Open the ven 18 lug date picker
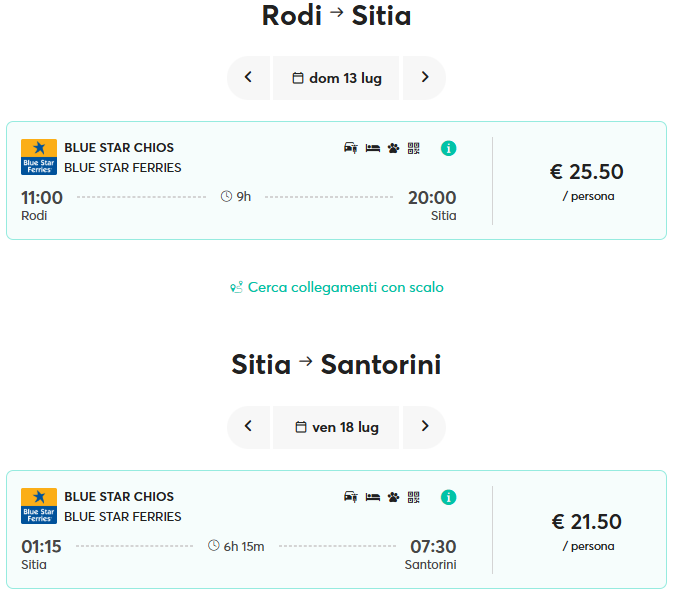The height and width of the screenshot is (593, 674). (336, 427)
